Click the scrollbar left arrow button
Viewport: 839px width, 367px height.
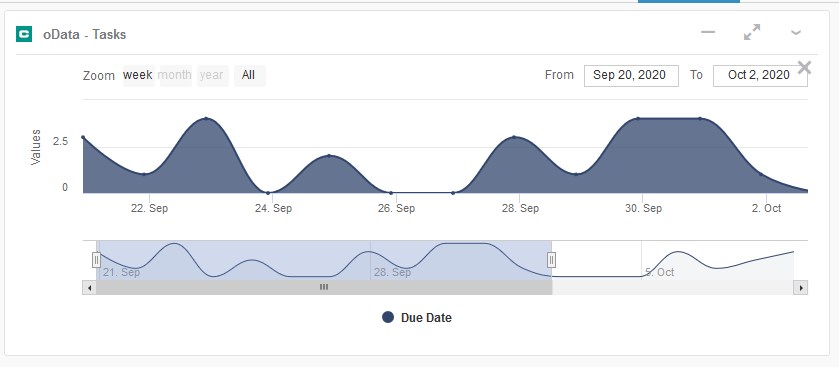coord(89,288)
